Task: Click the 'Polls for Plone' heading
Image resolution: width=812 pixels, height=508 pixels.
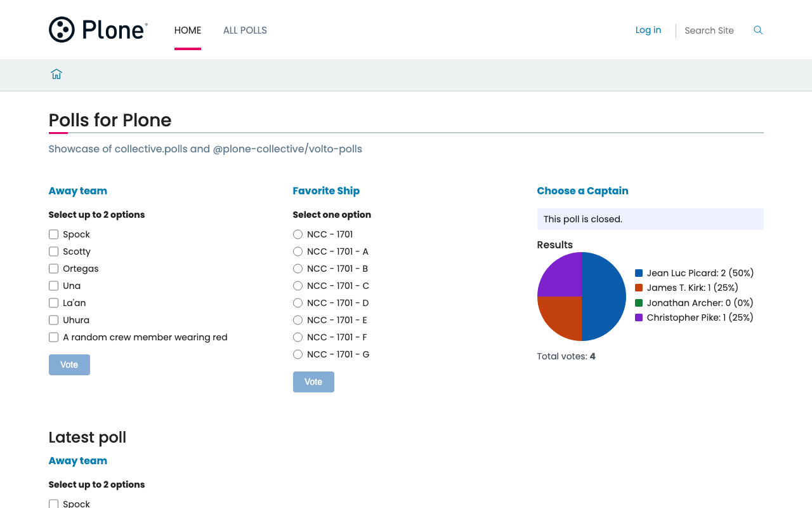Action: click(x=110, y=120)
